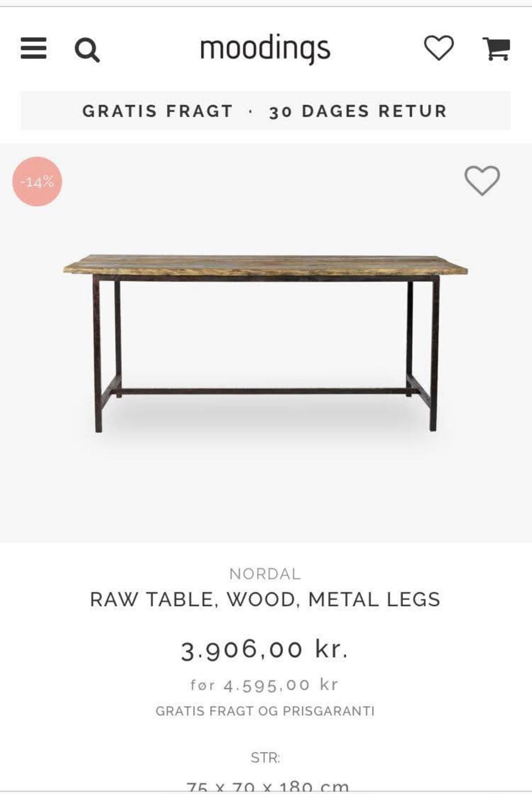The height and width of the screenshot is (794, 532).
Task: Click the moodings logo
Action: tap(265, 49)
